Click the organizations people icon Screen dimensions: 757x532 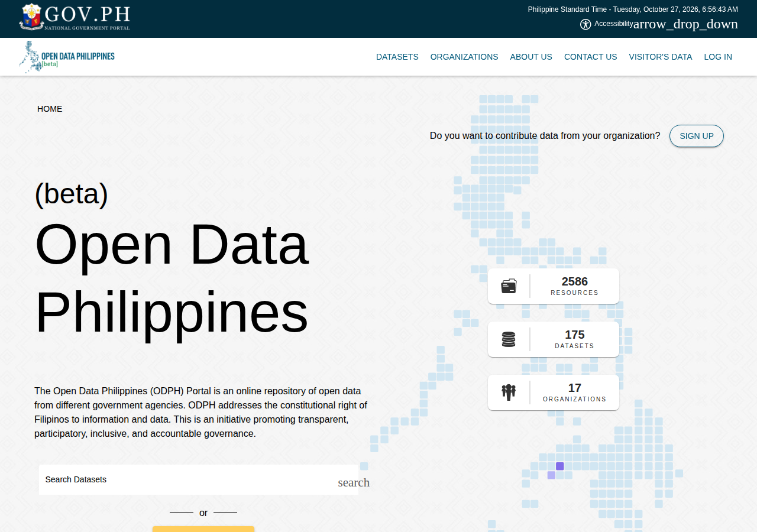click(509, 392)
